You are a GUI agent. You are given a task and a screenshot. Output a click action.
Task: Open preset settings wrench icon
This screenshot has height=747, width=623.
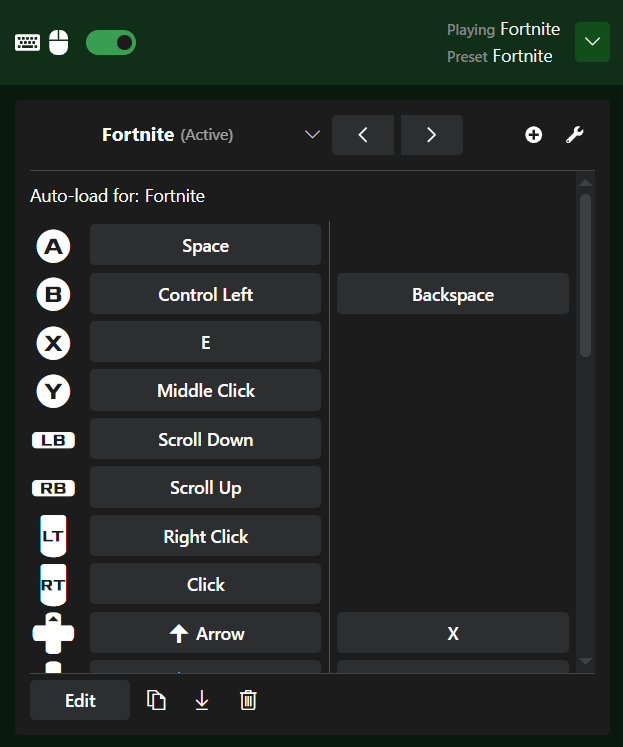(574, 135)
